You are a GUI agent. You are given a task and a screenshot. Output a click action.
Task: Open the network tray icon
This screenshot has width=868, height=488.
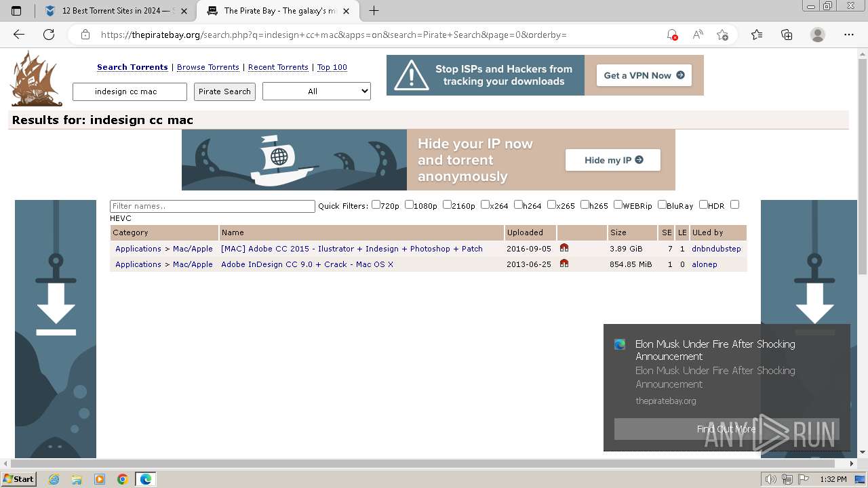tap(787, 479)
